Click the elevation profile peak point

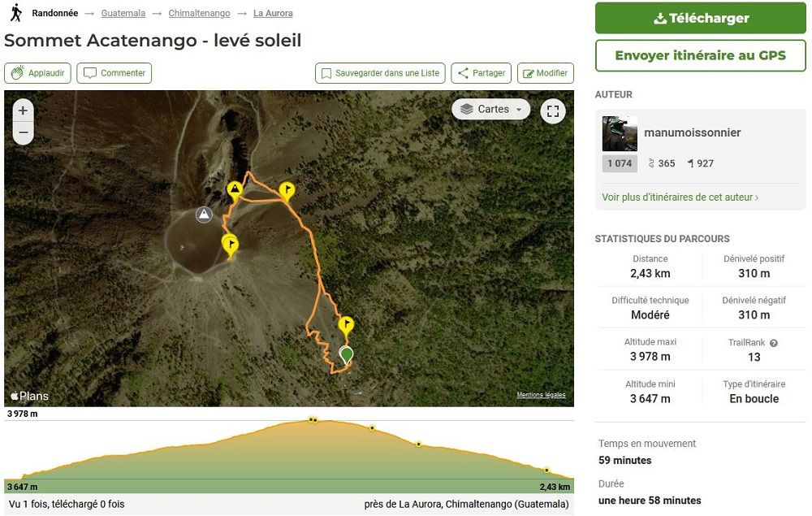[x=312, y=419]
